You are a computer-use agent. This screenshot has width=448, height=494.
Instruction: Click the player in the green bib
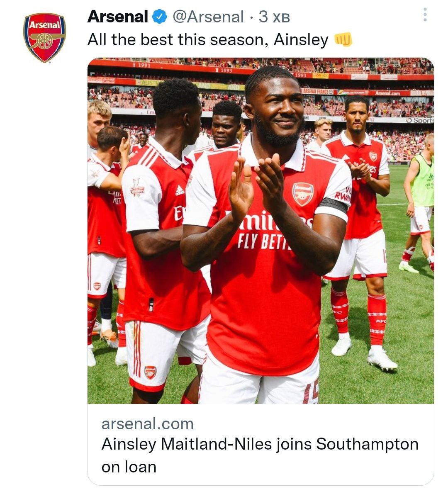tap(421, 187)
